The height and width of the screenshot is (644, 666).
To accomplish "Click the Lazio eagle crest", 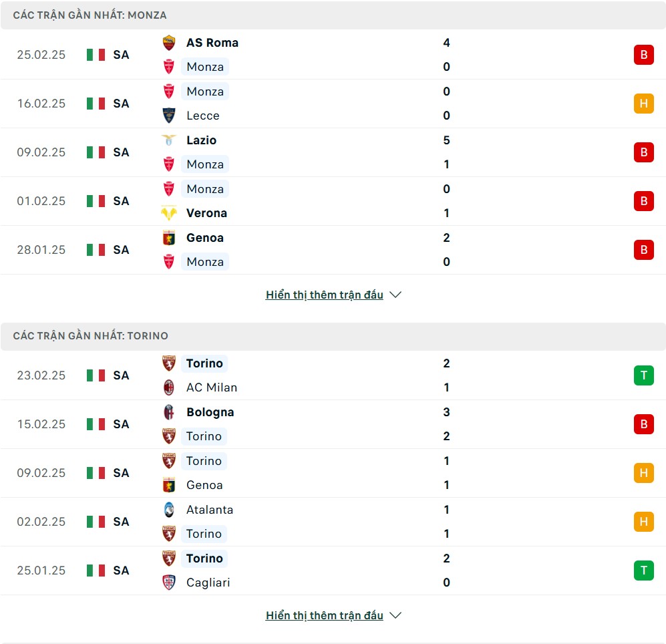I will (169, 140).
